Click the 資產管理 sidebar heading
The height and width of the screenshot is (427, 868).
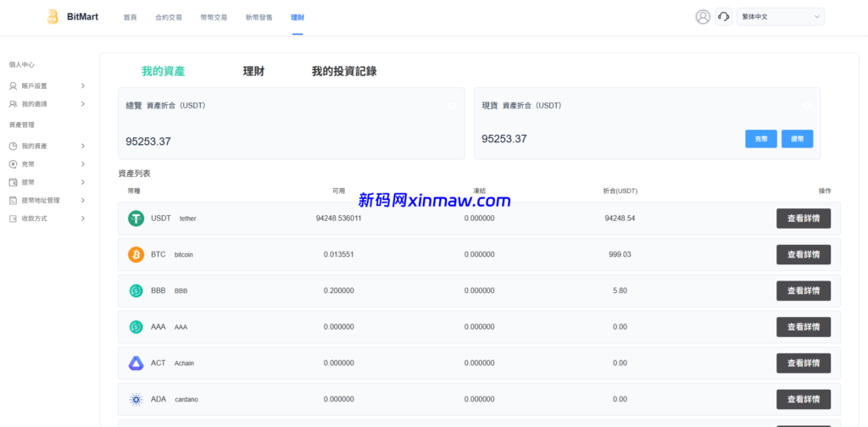21,125
